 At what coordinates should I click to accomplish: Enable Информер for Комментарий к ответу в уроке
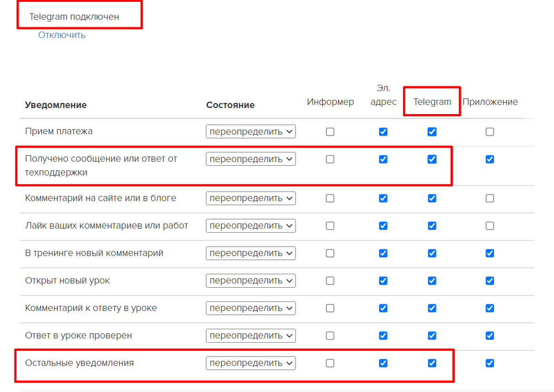(330, 308)
